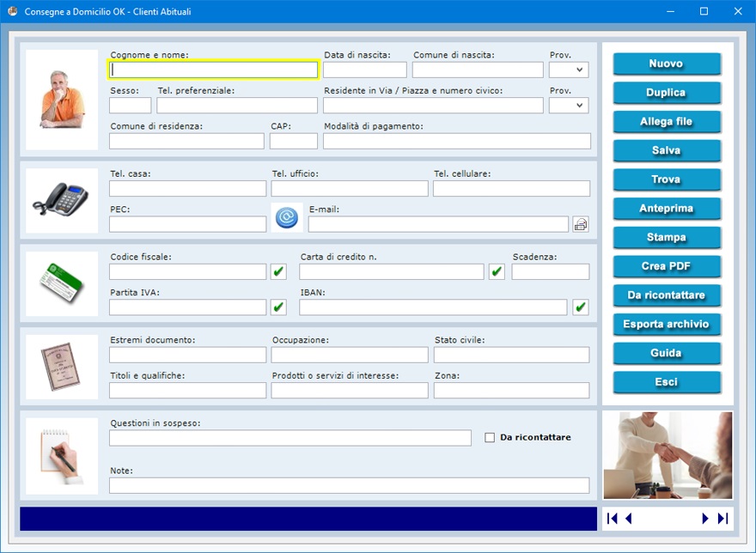This screenshot has width=756, height=553.
Task: Click the application icon in title bar
Action: click(13, 11)
